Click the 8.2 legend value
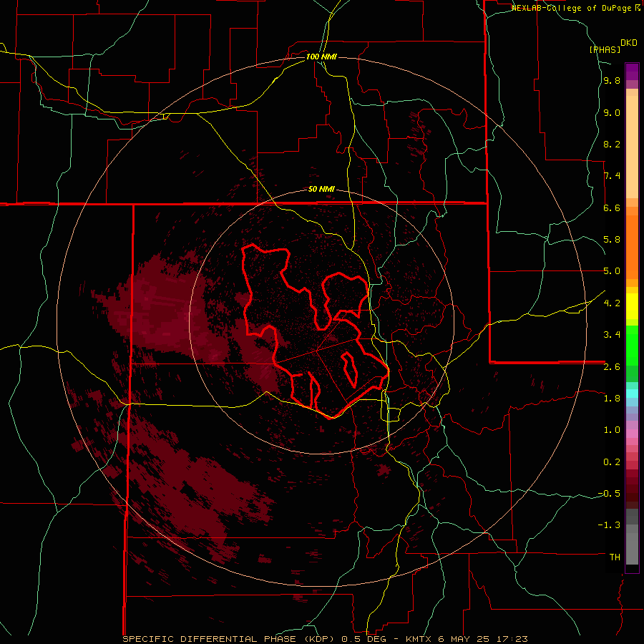Viewport: 644px width, 644px height. [612, 144]
